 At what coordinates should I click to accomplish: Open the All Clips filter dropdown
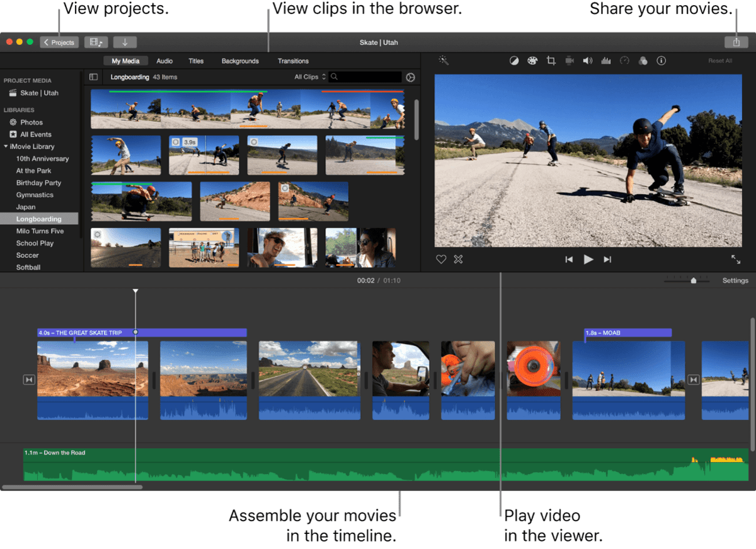pos(310,77)
